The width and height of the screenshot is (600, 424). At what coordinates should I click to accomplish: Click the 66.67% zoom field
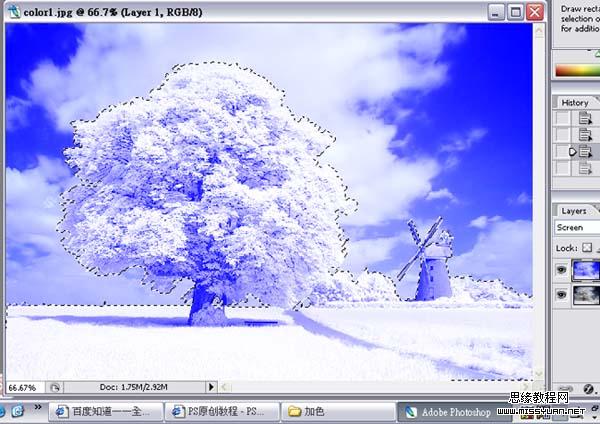click(22, 386)
